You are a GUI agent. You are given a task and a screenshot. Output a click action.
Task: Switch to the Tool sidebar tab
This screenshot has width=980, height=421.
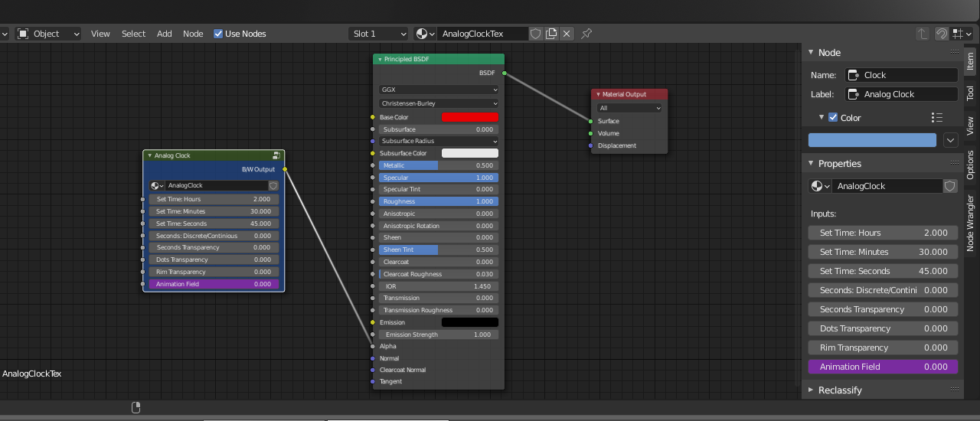(970, 93)
